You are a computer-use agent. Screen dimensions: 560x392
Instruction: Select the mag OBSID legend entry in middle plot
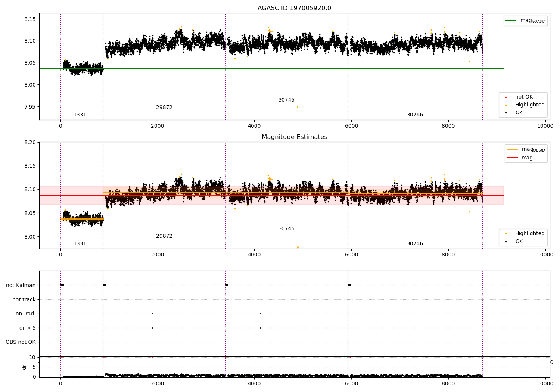pyautogui.click(x=526, y=149)
